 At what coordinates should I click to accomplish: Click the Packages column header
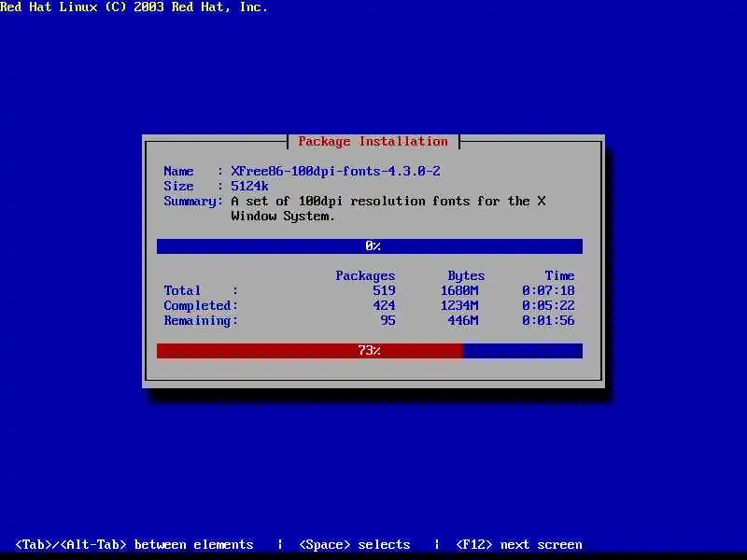[365, 275]
